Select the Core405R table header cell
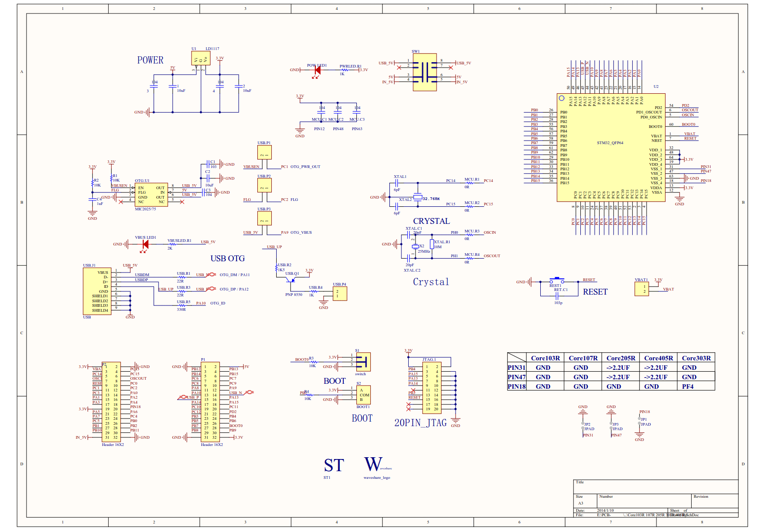Viewport: 766px width, 532px height. (x=658, y=358)
